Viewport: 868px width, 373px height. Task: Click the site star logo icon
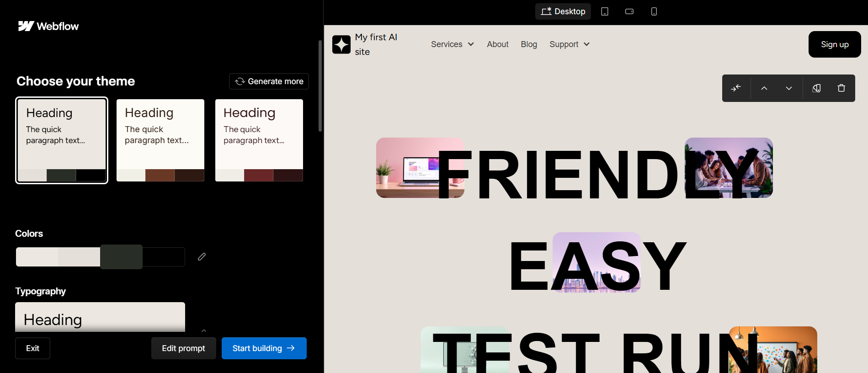(x=341, y=44)
